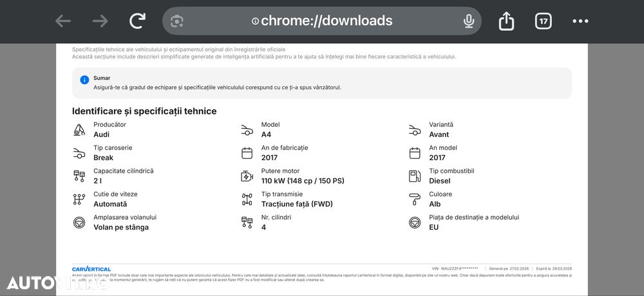Select the Generat pe 27.02.2026 date
The width and height of the screenshot is (644, 296).
pyautogui.click(x=507, y=268)
